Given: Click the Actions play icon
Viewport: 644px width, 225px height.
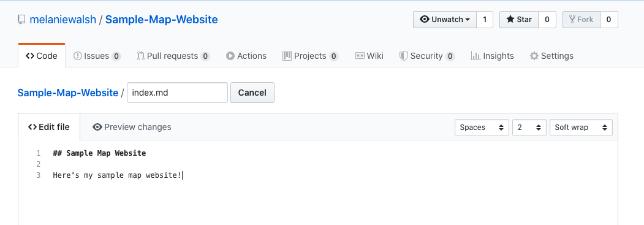Looking at the screenshot, I should pos(230,56).
